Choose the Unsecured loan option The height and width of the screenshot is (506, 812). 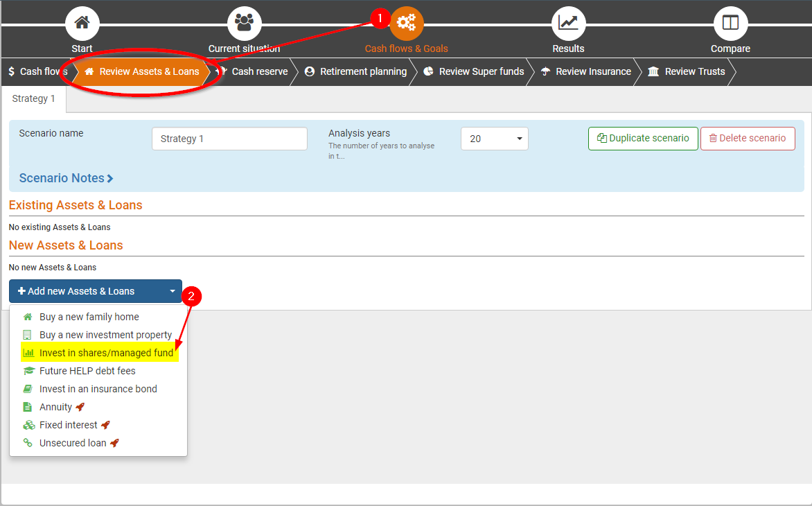(x=73, y=443)
